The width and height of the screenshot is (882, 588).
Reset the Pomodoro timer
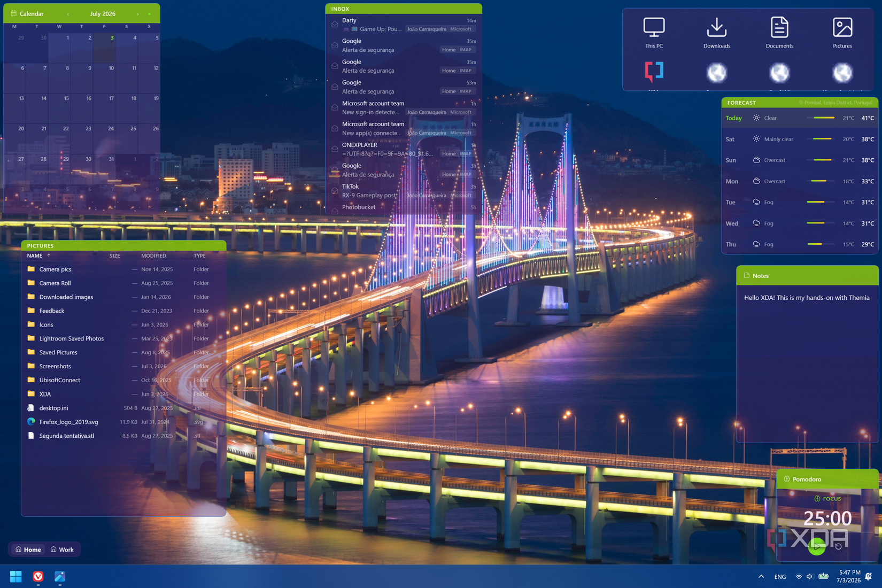838,546
